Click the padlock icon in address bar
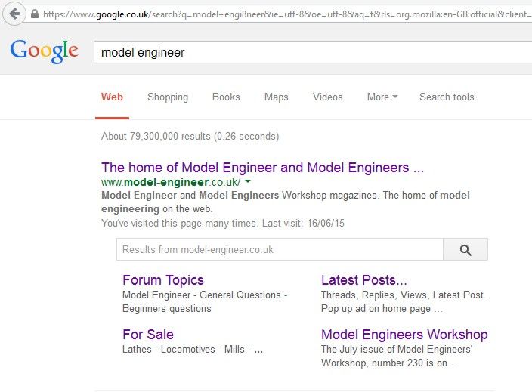This screenshot has height=392, width=532. (34, 14)
